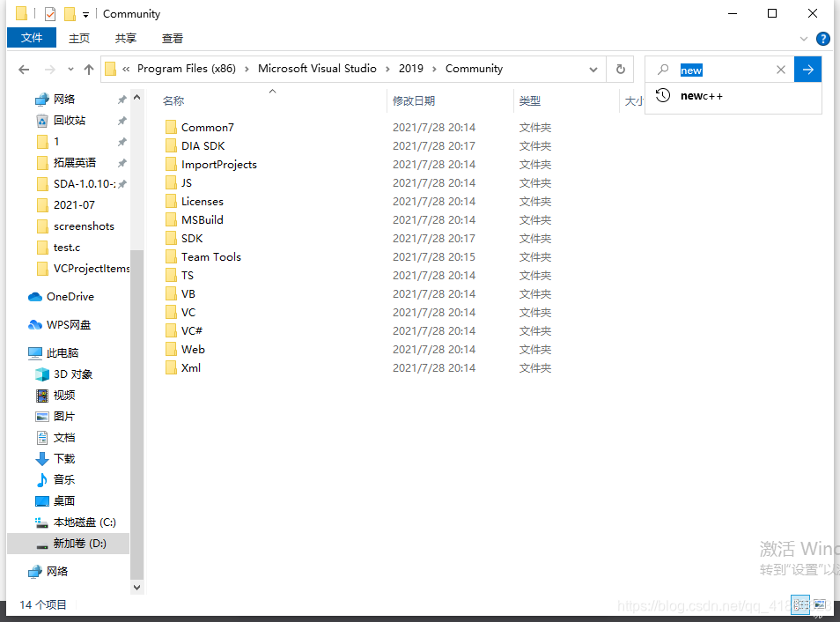The height and width of the screenshot is (622, 840).
Task: Select the MSBuild folder icon
Action: pos(171,220)
